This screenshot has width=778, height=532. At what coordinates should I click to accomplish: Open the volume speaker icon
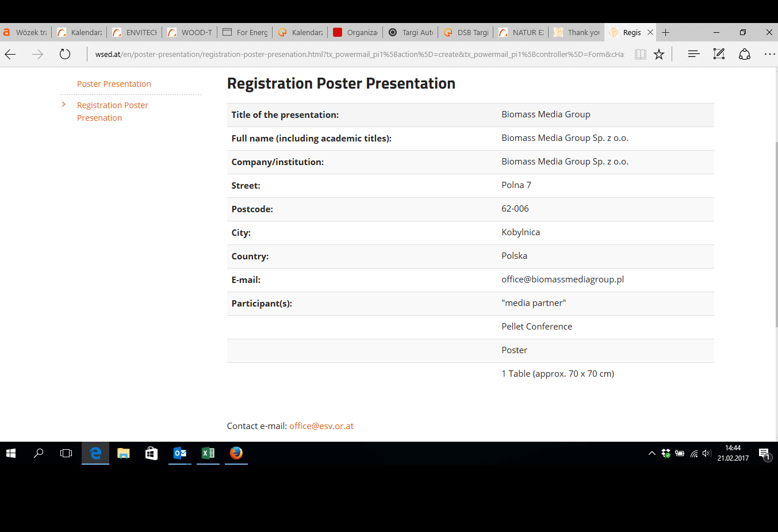[707, 453]
